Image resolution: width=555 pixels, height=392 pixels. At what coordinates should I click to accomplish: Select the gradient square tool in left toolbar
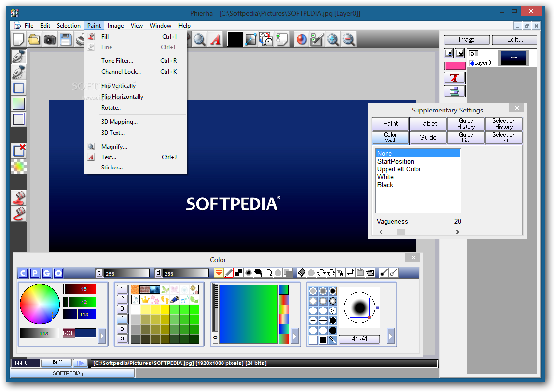click(x=18, y=103)
